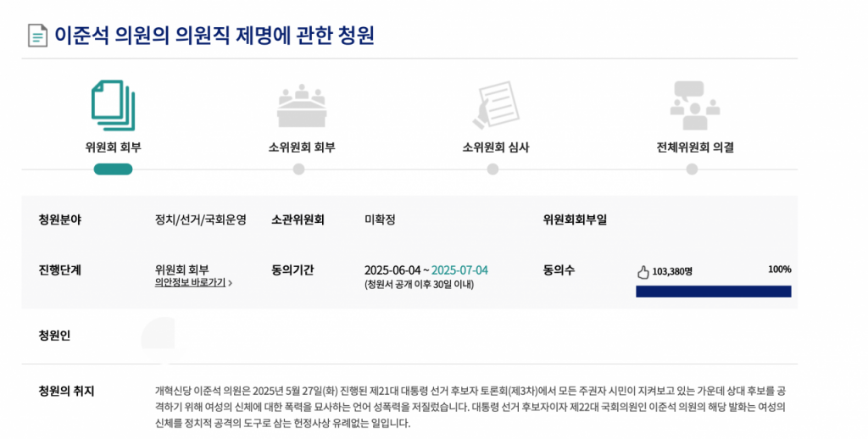Click the chevron arrow after 의안정보 바로가기
868x439 pixels.
pyautogui.click(x=230, y=283)
